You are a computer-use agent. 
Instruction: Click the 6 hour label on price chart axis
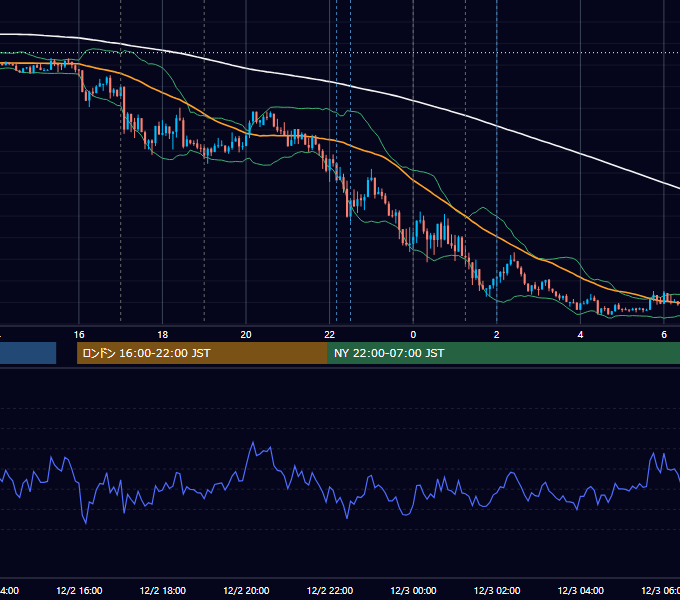tap(664, 335)
